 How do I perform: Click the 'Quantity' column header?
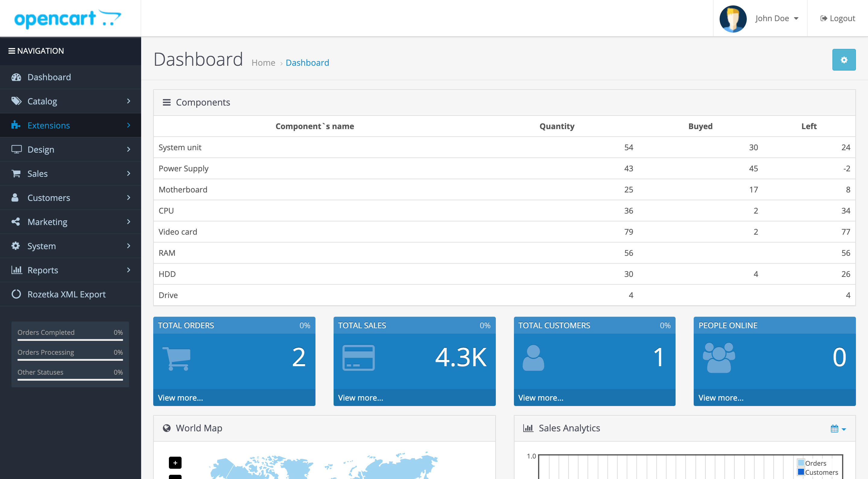click(557, 126)
